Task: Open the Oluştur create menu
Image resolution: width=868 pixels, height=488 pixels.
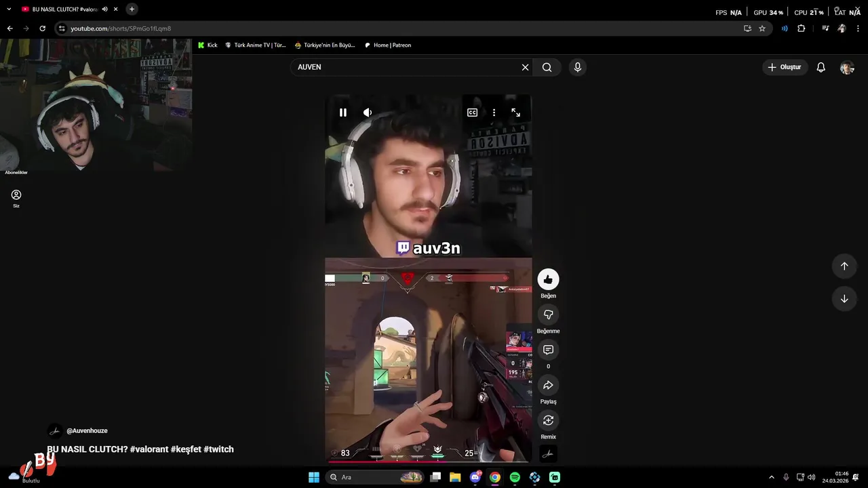Action: click(785, 67)
